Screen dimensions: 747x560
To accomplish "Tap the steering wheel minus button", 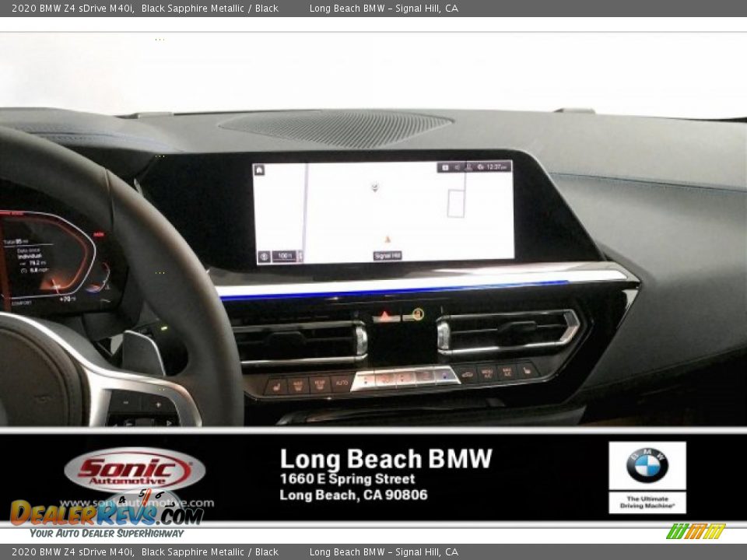I will coord(126,403).
